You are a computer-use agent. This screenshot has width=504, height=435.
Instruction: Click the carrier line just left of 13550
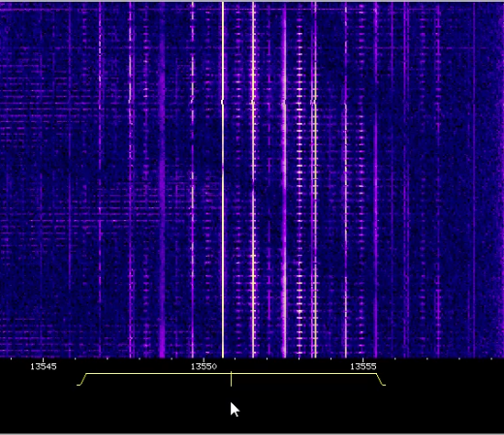point(193,179)
